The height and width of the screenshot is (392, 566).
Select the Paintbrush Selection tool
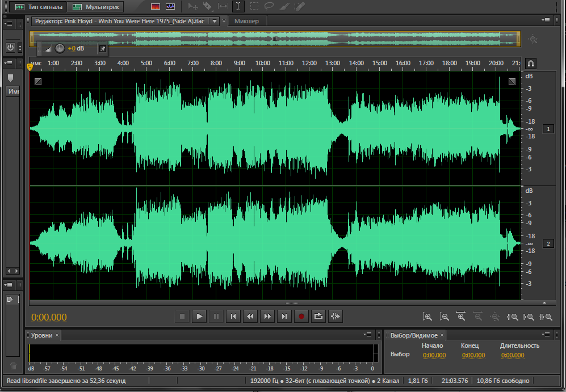click(284, 6)
